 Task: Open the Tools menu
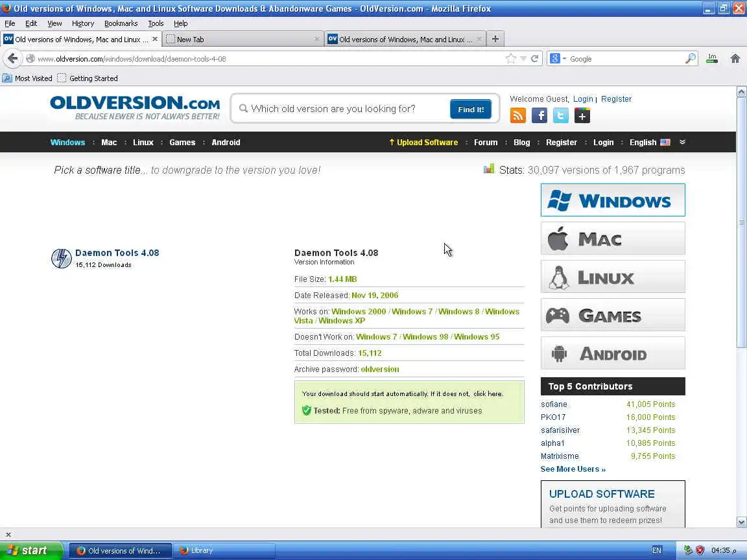pyautogui.click(x=156, y=23)
